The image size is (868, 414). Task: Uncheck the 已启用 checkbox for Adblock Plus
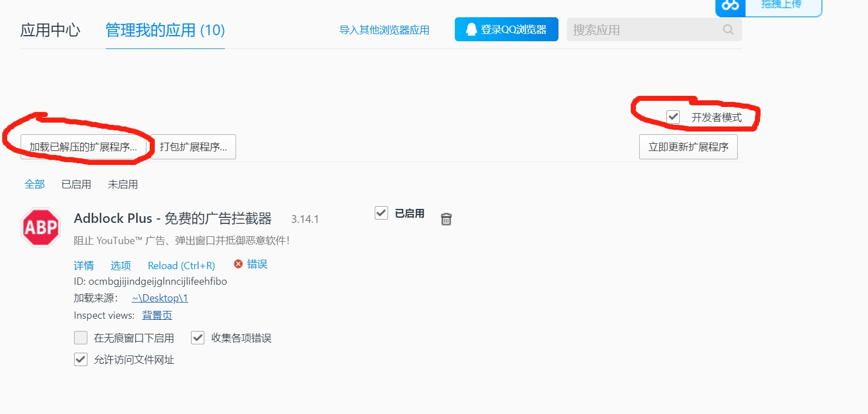(x=381, y=213)
